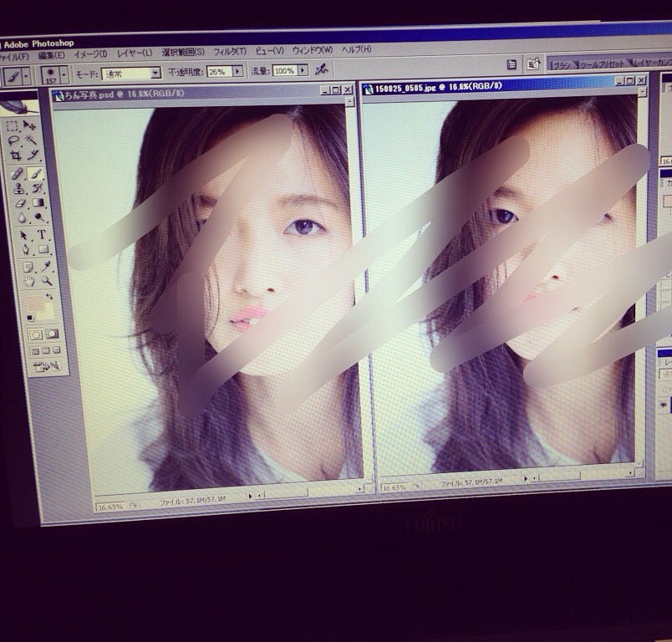Open the レイヤー(L) menu
Image resolution: width=672 pixels, height=642 pixels.
click(x=135, y=53)
